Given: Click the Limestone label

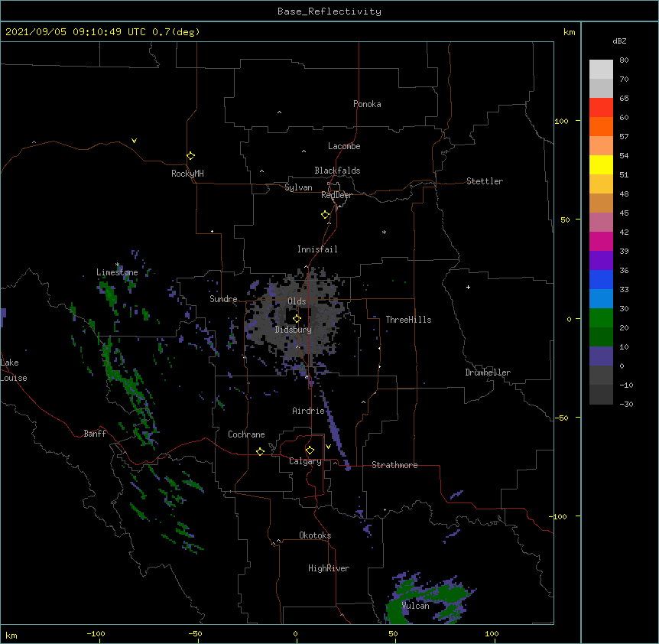Looking at the screenshot, I should (x=117, y=272).
